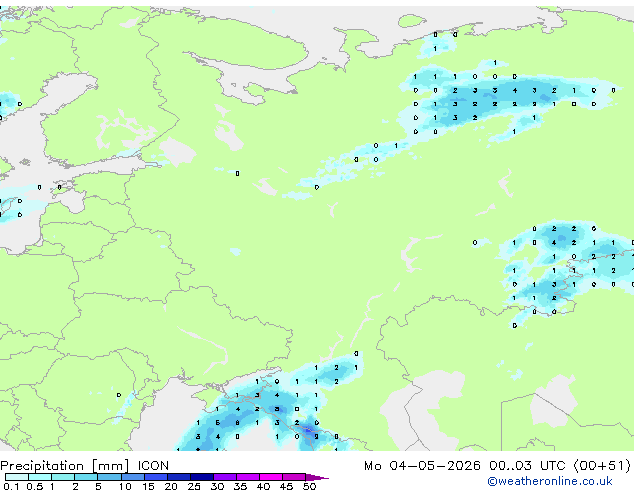Click the '0.5' legend value
Screen dimensions: 634x490
click(x=35, y=486)
